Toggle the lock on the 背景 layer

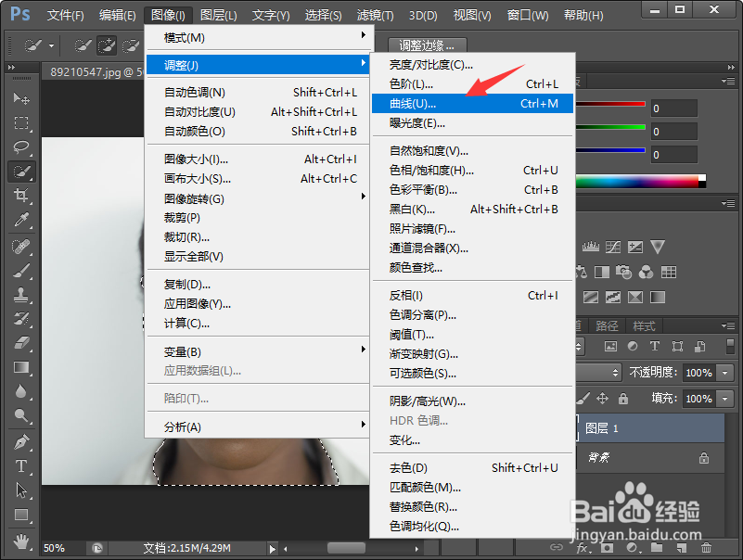704,457
